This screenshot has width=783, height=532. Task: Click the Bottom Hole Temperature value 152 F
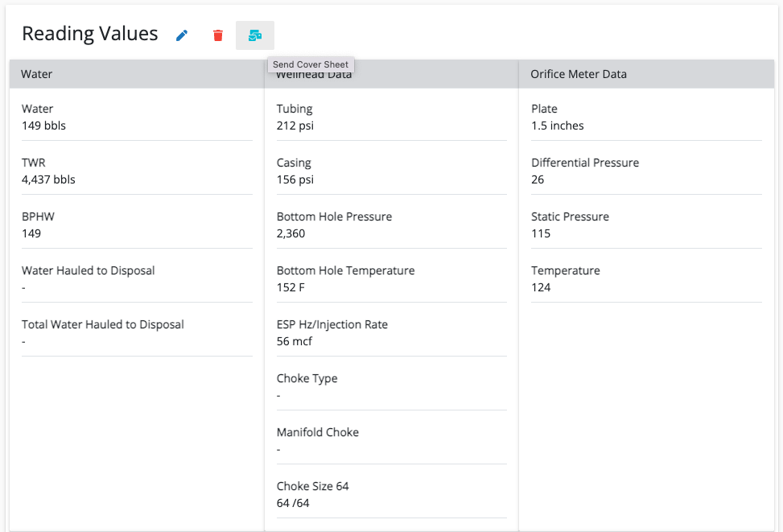coord(291,287)
